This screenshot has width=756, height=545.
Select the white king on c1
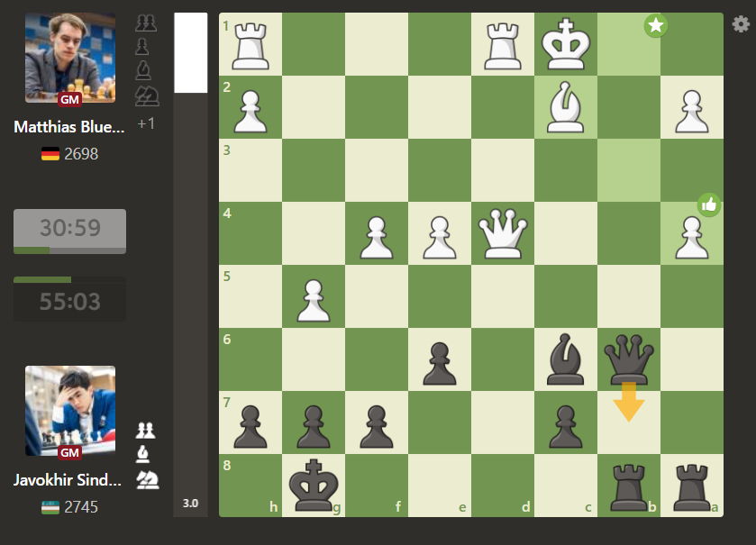tap(566, 44)
